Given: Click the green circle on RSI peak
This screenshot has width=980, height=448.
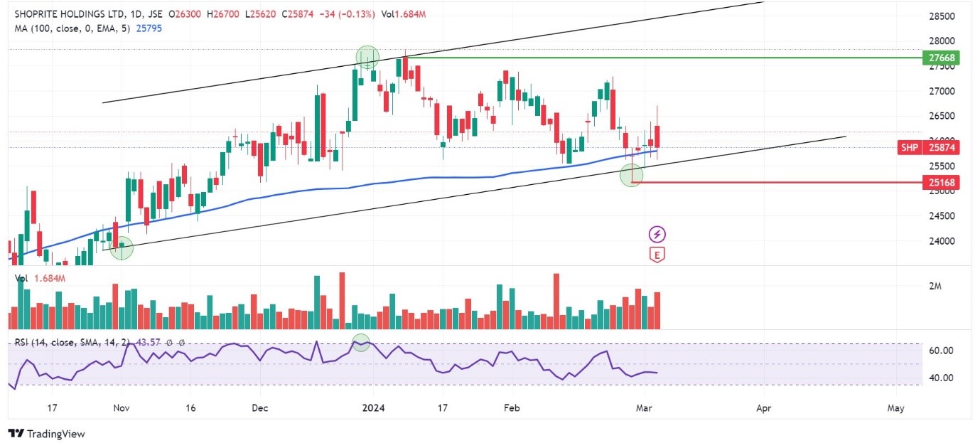Looking at the screenshot, I should (x=362, y=343).
